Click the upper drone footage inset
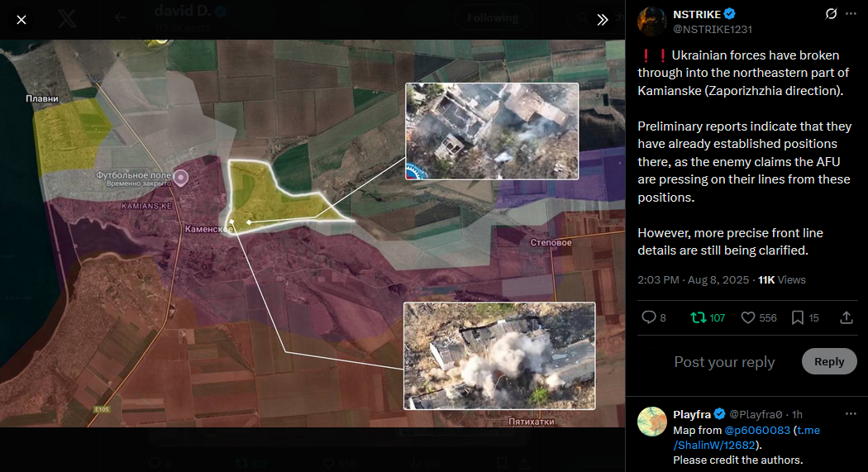 click(492, 131)
